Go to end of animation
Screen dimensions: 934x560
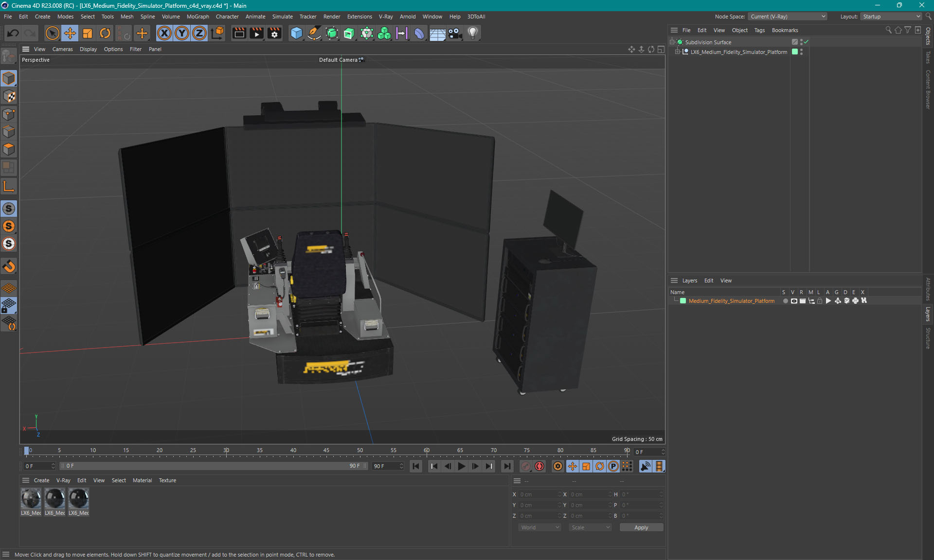[507, 466]
